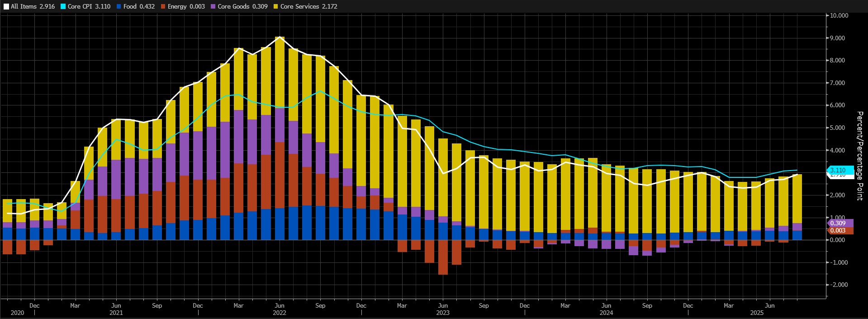868x319 pixels.
Task: Click the brown Energy legend swatch
Action: pos(163,7)
